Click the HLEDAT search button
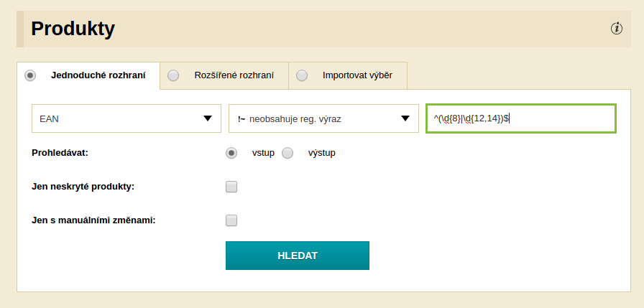This screenshot has width=644, height=308. (x=298, y=256)
